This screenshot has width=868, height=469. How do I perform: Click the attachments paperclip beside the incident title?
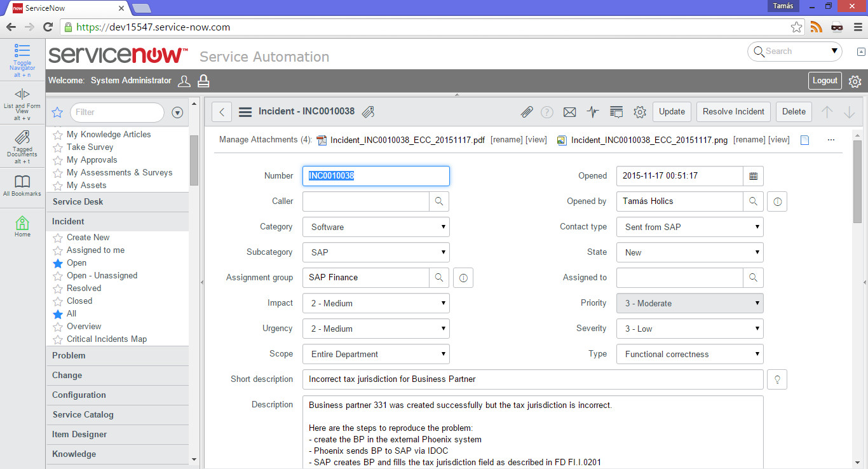point(368,112)
